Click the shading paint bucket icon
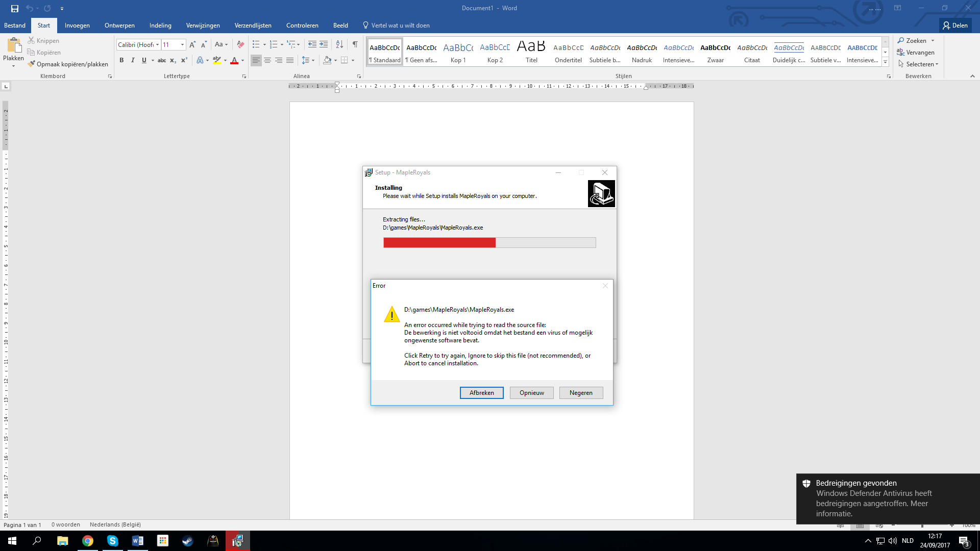This screenshot has width=980, height=551. click(x=327, y=60)
